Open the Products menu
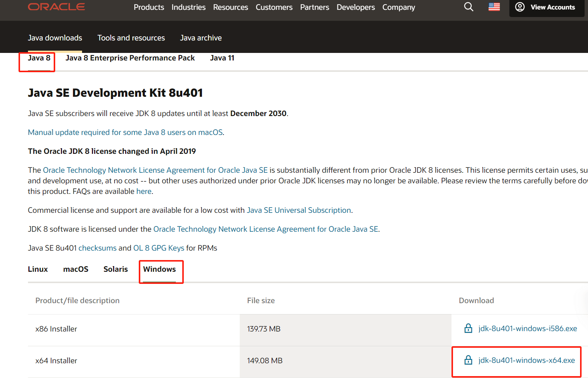The height and width of the screenshot is (378, 588). tap(149, 7)
